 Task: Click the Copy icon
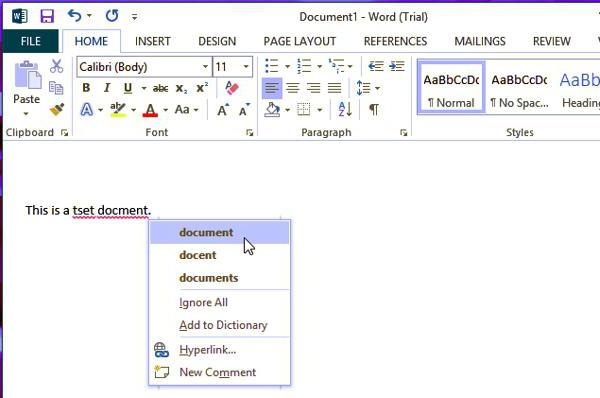56,88
